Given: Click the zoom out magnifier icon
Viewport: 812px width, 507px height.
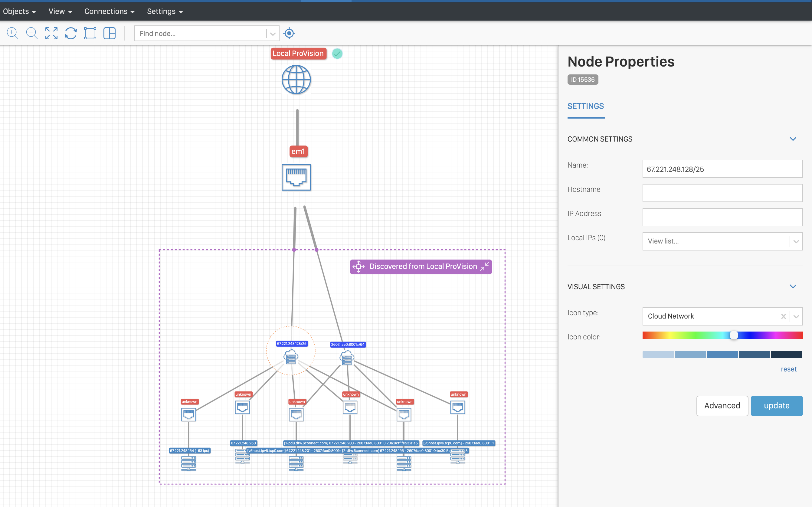Looking at the screenshot, I should (x=32, y=33).
